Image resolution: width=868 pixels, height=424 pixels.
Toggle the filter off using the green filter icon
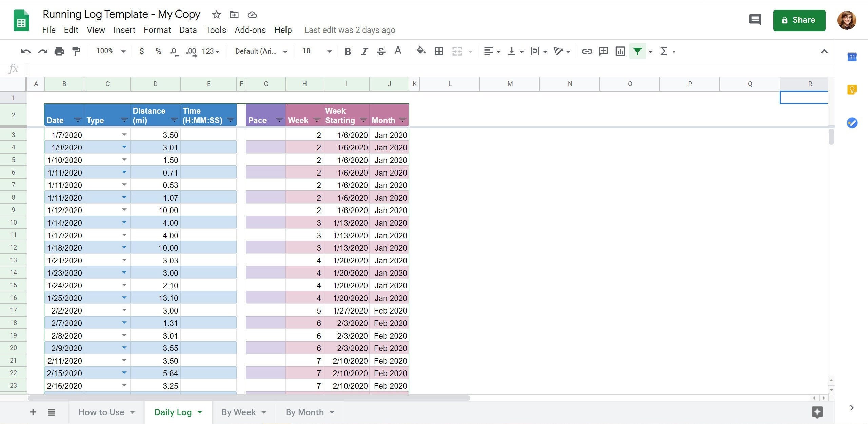pyautogui.click(x=637, y=51)
